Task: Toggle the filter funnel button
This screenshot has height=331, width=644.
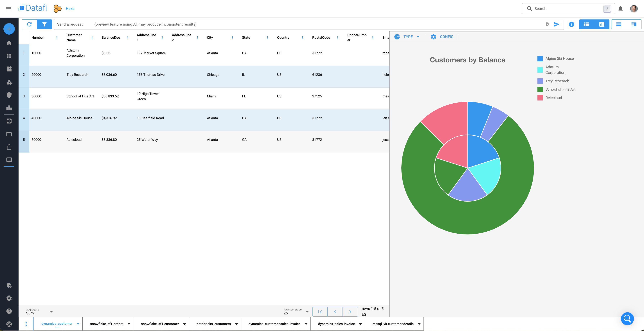Action: pyautogui.click(x=44, y=24)
